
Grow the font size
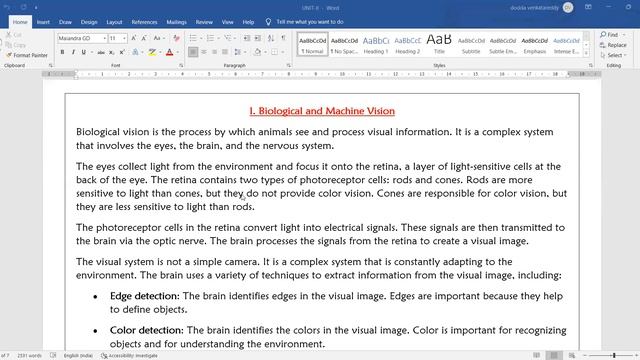pos(133,38)
